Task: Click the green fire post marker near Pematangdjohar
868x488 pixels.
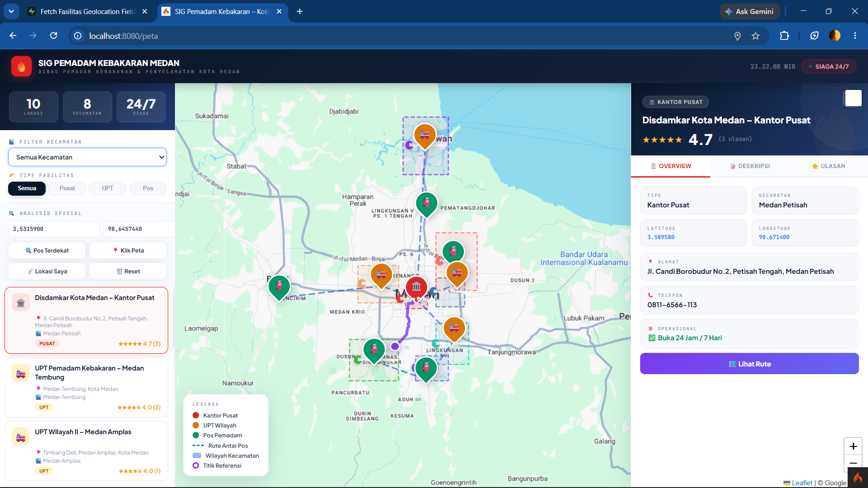Action: coord(426,204)
